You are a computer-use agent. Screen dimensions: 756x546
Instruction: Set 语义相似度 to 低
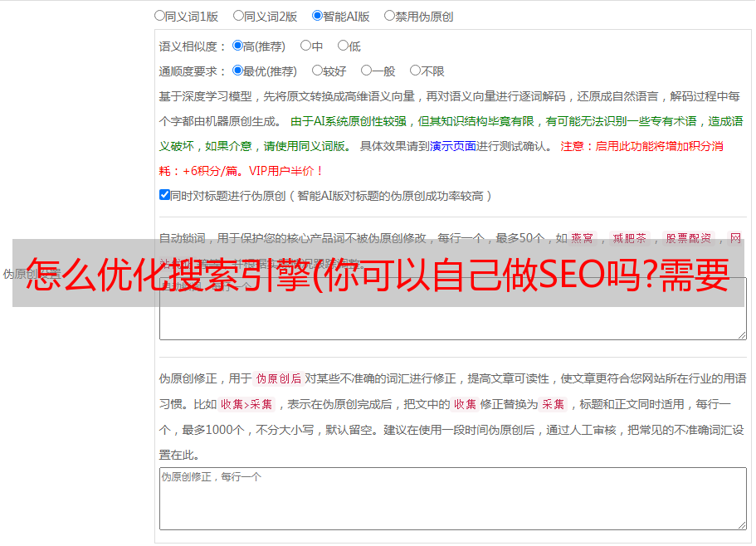point(343,46)
